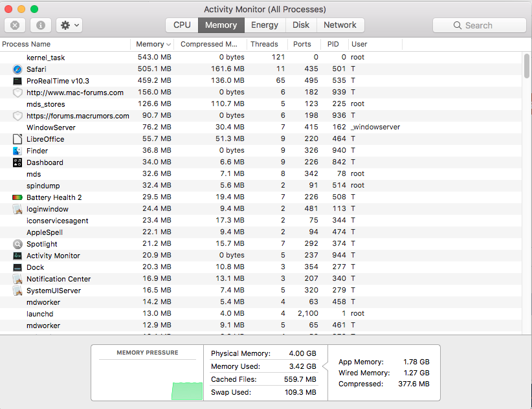Viewport: 532px width, 409px height.
Task: Click the SystemUIServer icon
Action: pyautogui.click(x=17, y=291)
